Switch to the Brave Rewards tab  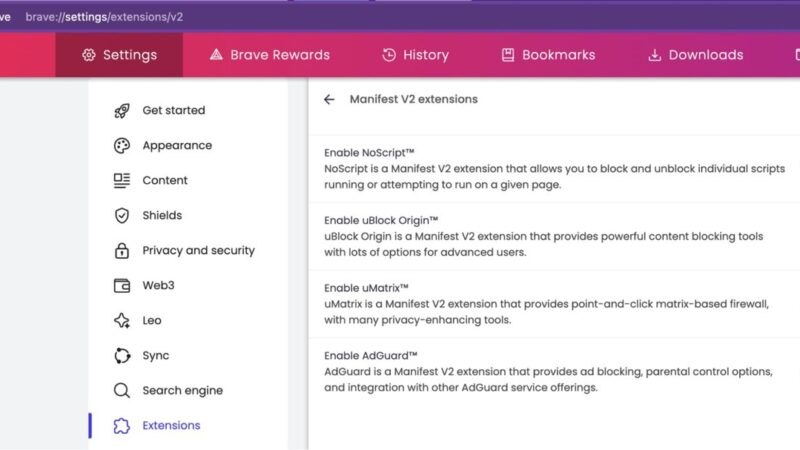point(270,55)
